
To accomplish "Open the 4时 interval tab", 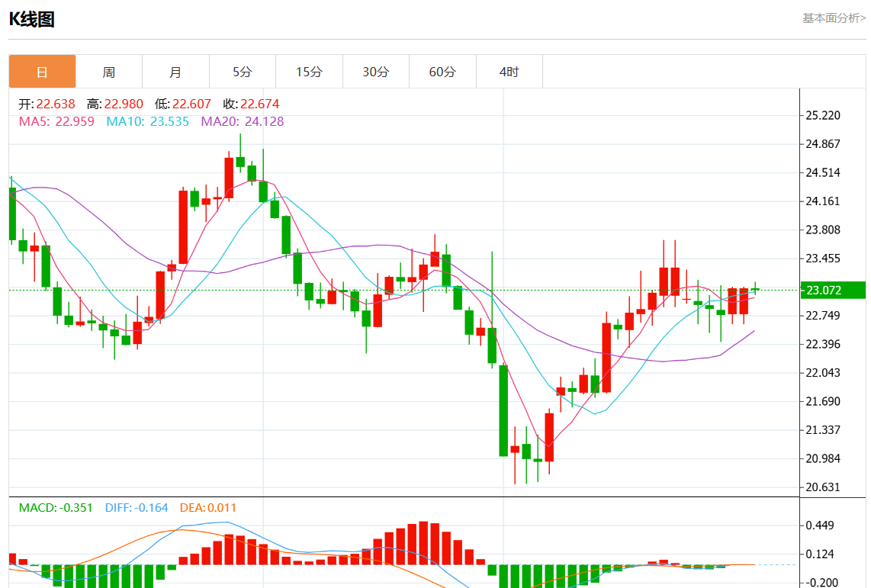I will (x=509, y=72).
